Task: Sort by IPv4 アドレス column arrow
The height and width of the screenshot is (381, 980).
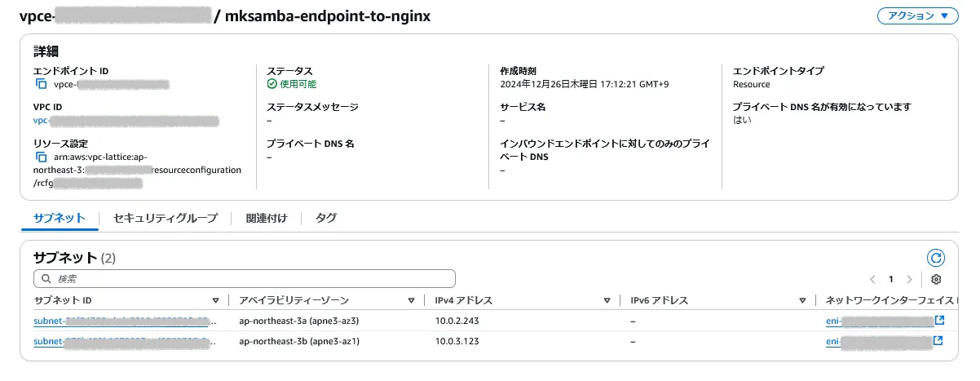Action: click(x=607, y=301)
